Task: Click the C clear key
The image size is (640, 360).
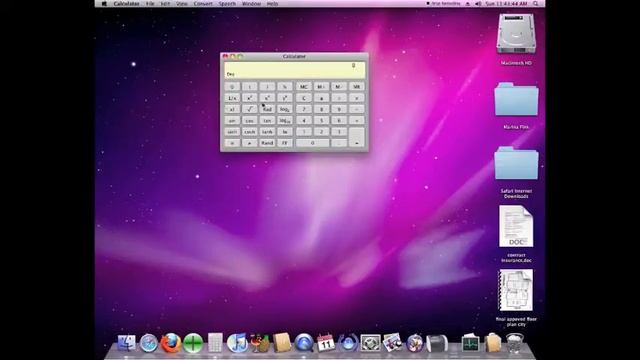Action: tap(304, 98)
